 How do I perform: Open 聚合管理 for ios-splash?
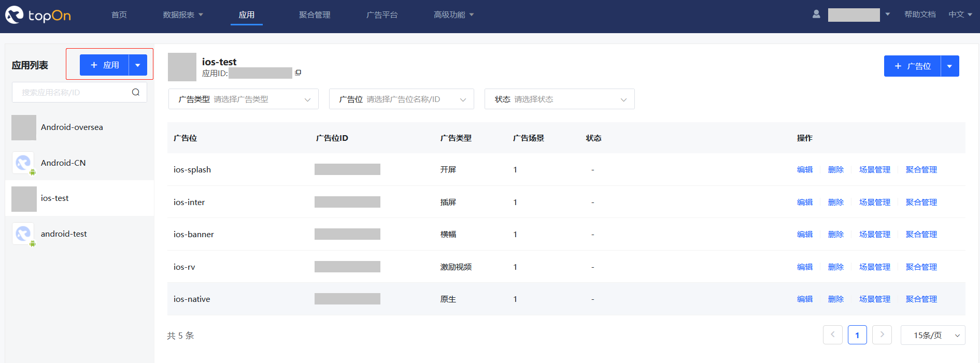coord(921,169)
